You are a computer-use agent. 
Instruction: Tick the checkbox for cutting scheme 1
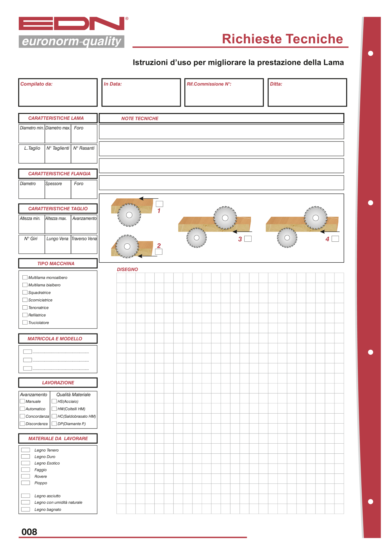(160, 204)
